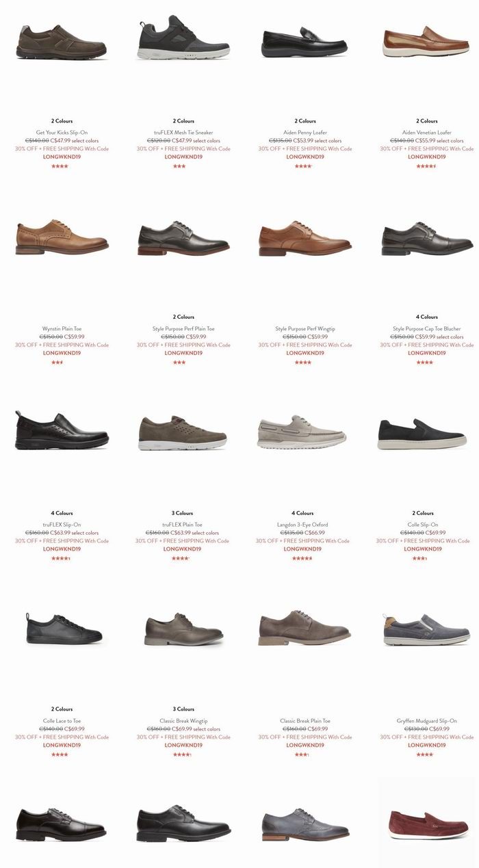Open star rating reviews for Wynstin Plain Toe
This screenshot has height=868, width=479.
click(x=57, y=362)
